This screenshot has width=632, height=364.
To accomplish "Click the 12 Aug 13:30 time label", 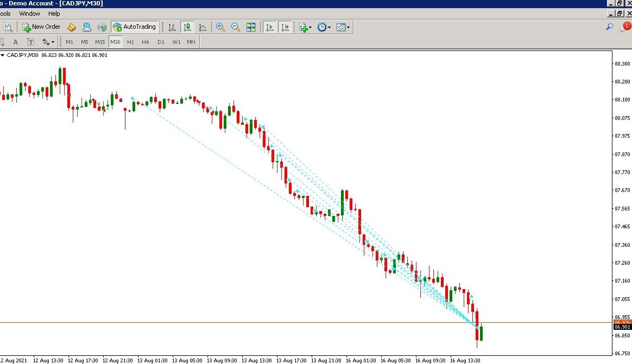I will coord(48,360).
